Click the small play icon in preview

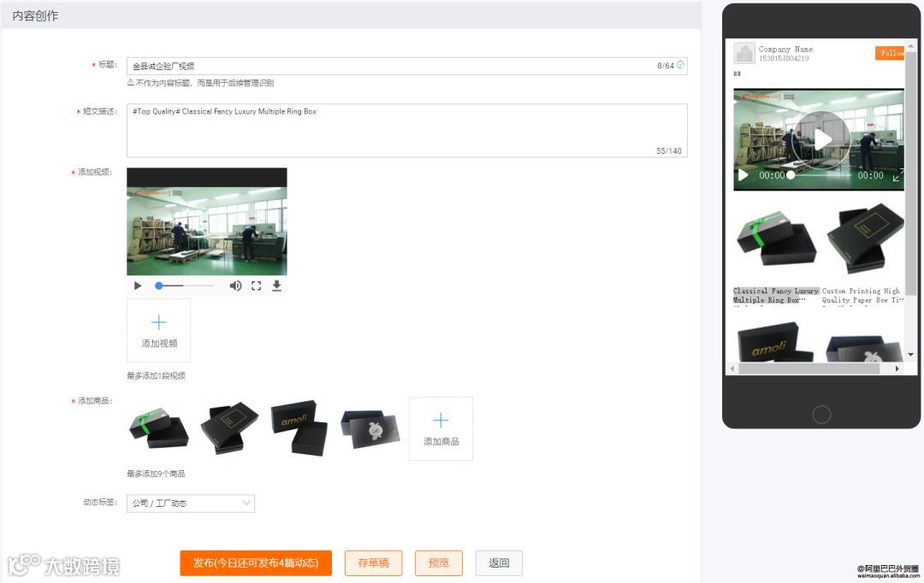point(743,175)
